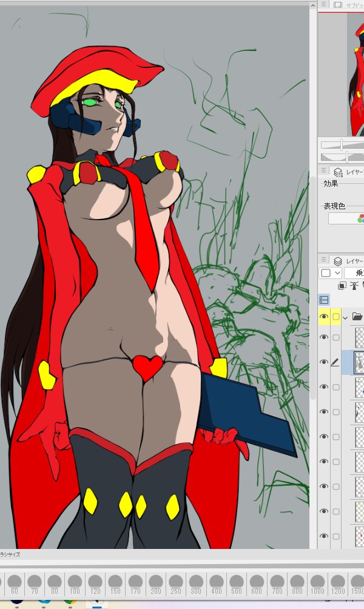Screen dimensions: 364x609
Task: Click the Sub View zoom slider handle
Action: [x=341, y=145]
